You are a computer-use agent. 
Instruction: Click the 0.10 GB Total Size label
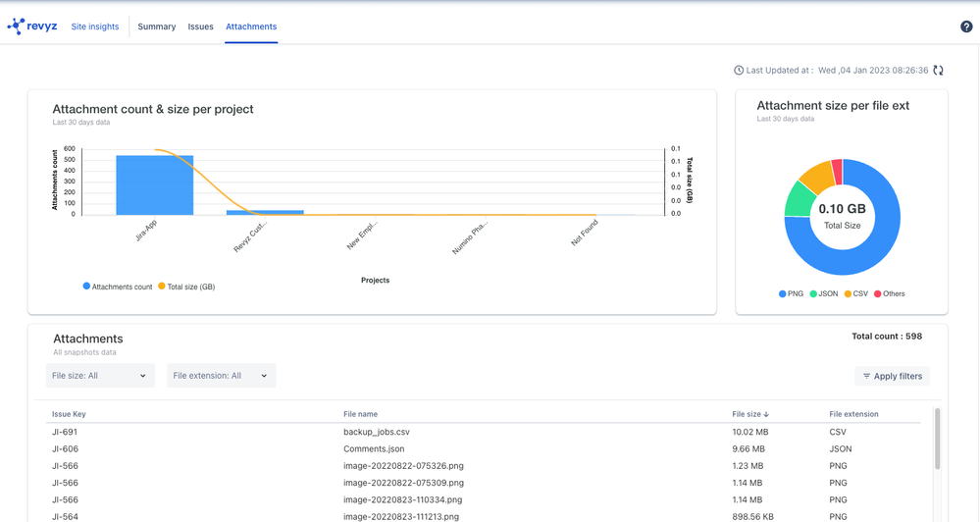(842, 216)
